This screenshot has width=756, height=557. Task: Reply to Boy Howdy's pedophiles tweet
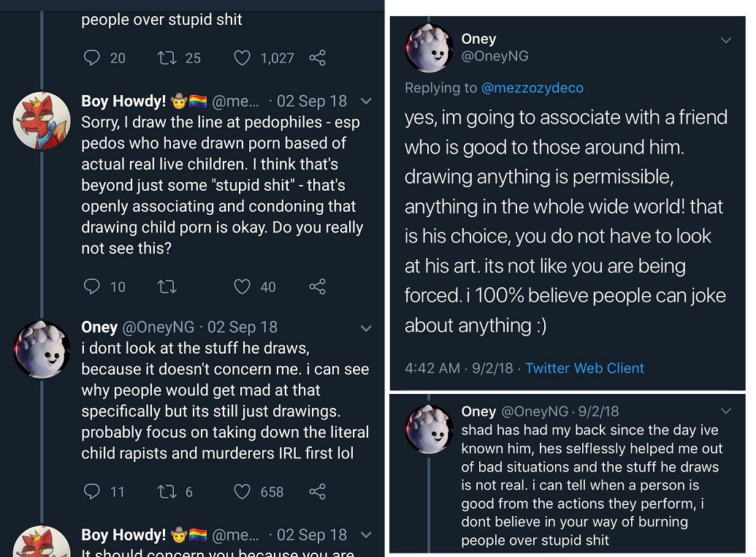(x=91, y=287)
